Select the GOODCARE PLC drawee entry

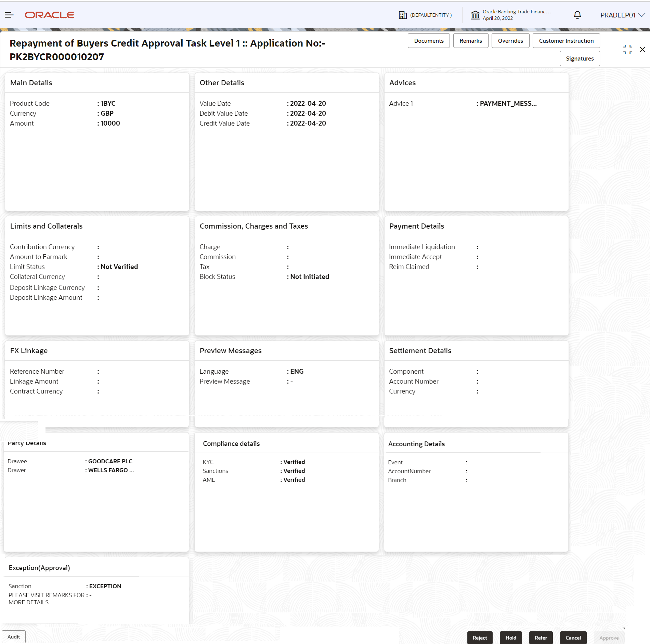[x=110, y=461]
